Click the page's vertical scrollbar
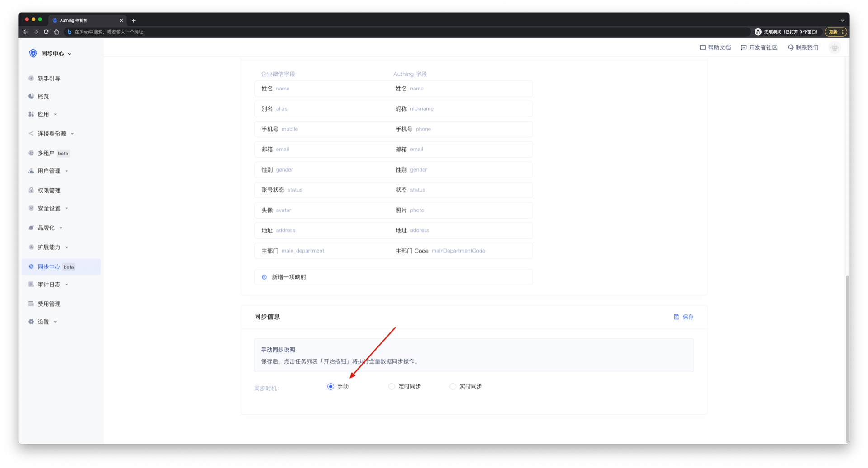The height and width of the screenshot is (468, 868). [847, 357]
